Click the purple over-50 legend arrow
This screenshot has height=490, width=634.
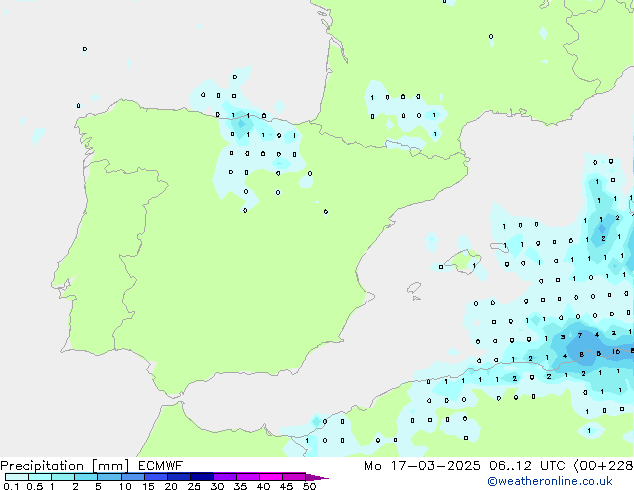(x=317, y=477)
